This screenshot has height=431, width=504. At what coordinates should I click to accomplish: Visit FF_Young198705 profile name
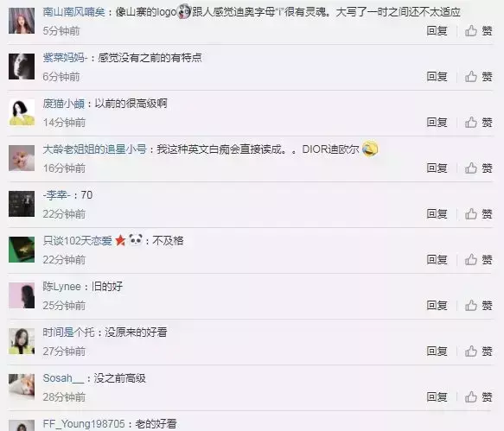coord(84,424)
